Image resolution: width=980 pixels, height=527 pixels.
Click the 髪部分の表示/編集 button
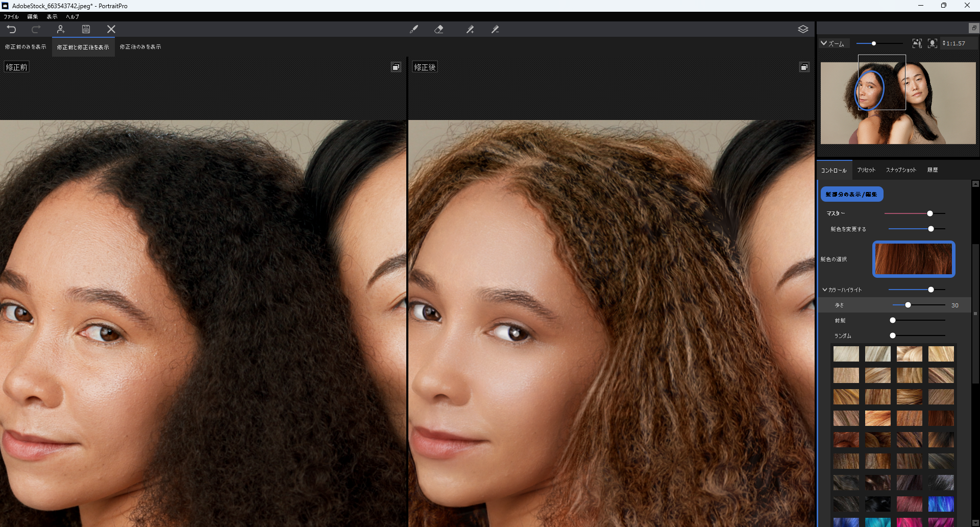point(851,194)
